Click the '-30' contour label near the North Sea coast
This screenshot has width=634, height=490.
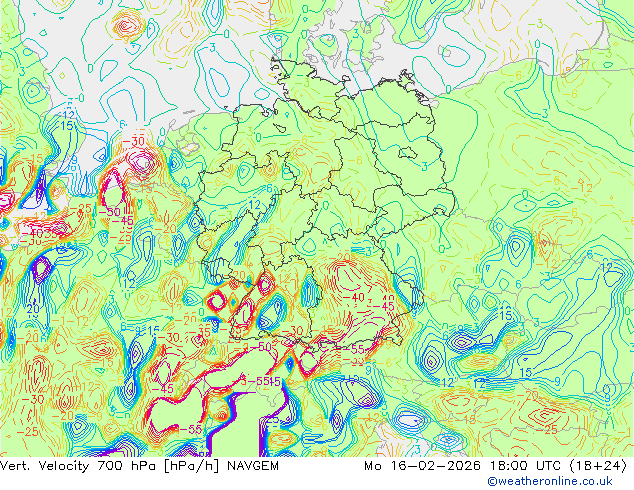tap(133, 142)
